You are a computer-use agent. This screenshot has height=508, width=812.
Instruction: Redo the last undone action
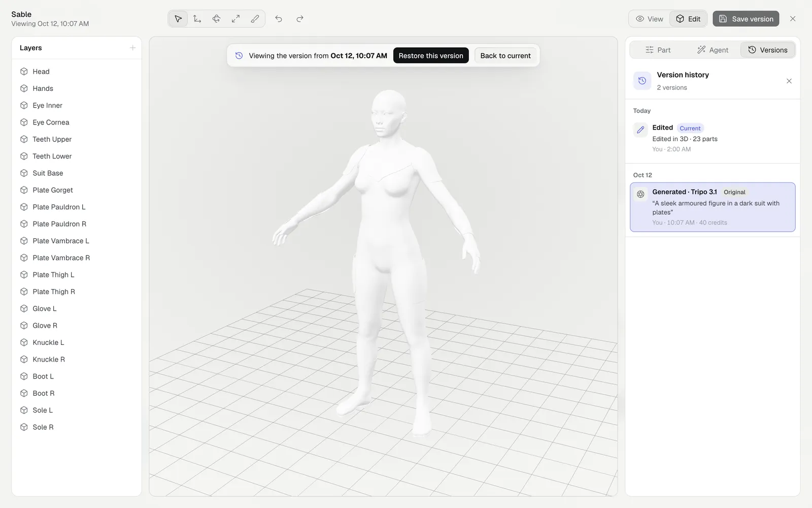(300, 19)
